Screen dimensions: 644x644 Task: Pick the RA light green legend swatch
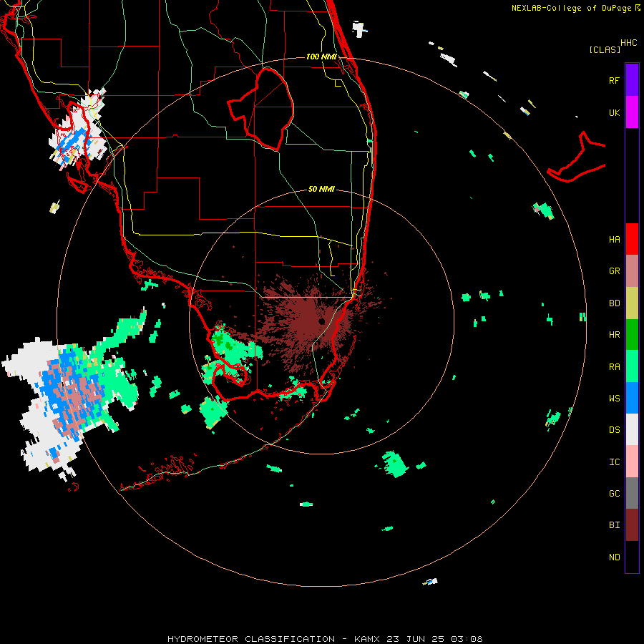tap(632, 366)
